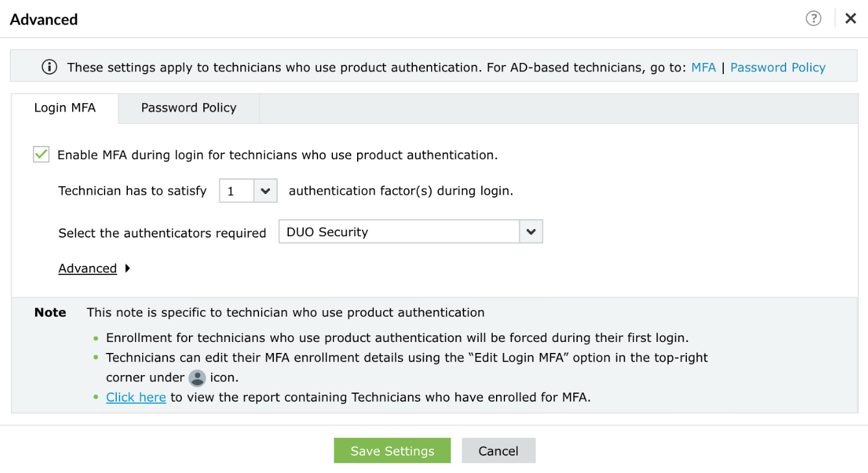
Task: Click the 'Click here' report link
Action: point(136,397)
